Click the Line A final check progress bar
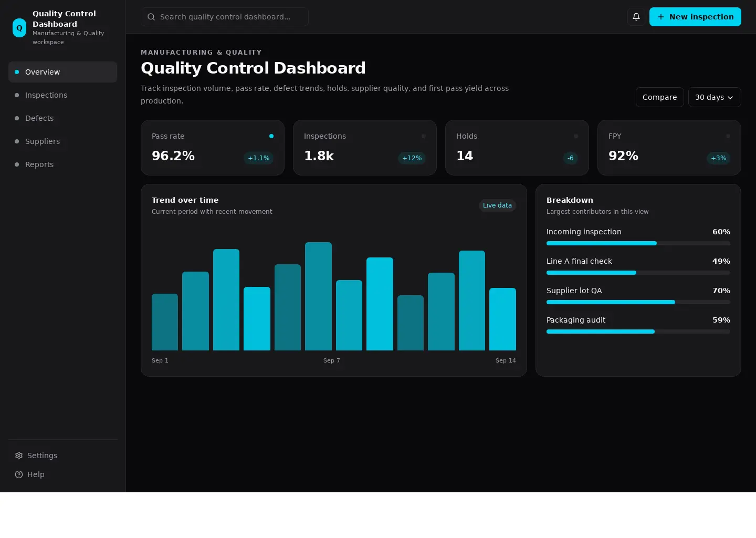Viewport: 756px width, 538px height. tap(638, 273)
